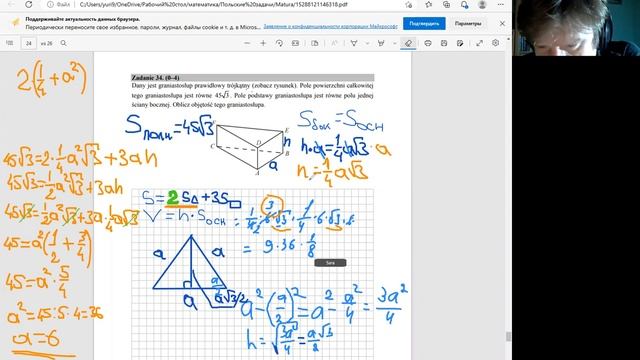Viewport: 640px width, 360px height.
Task: Save the PDF document
Action: point(444,43)
